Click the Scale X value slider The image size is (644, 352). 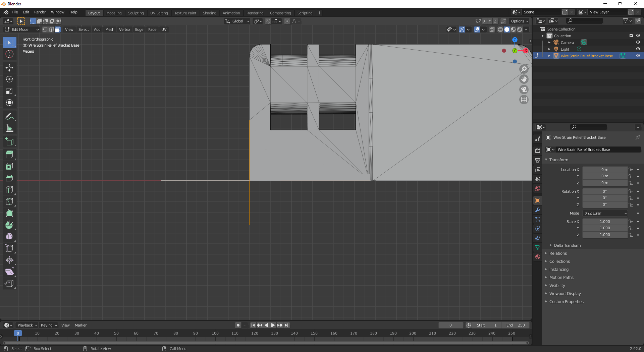click(605, 221)
